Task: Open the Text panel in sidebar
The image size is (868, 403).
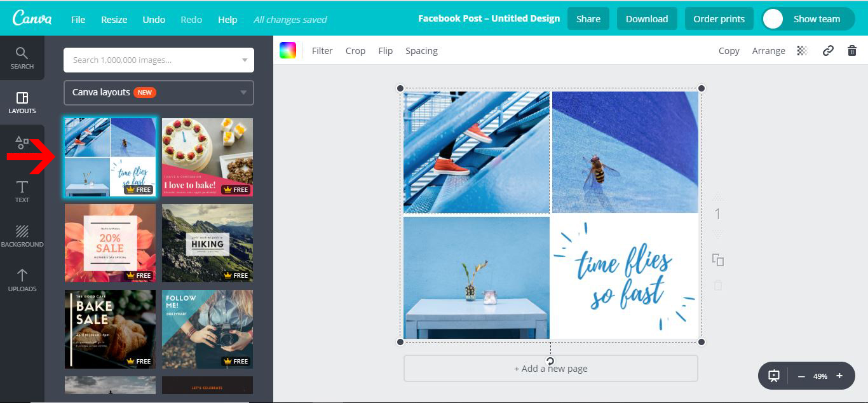Action: (22, 191)
